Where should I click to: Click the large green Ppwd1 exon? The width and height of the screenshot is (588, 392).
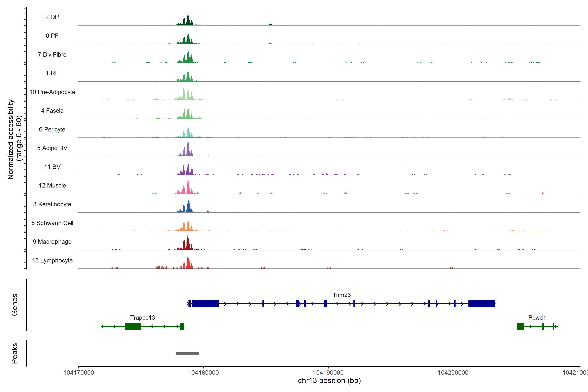(520, 326)
